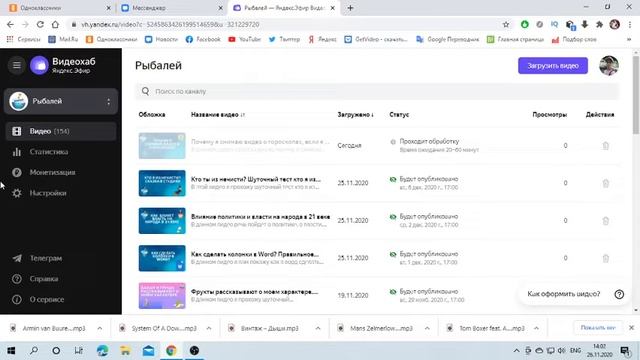Click the Загрузить видео button
Screen dimensions: 640x360
(x=553, y=66)
